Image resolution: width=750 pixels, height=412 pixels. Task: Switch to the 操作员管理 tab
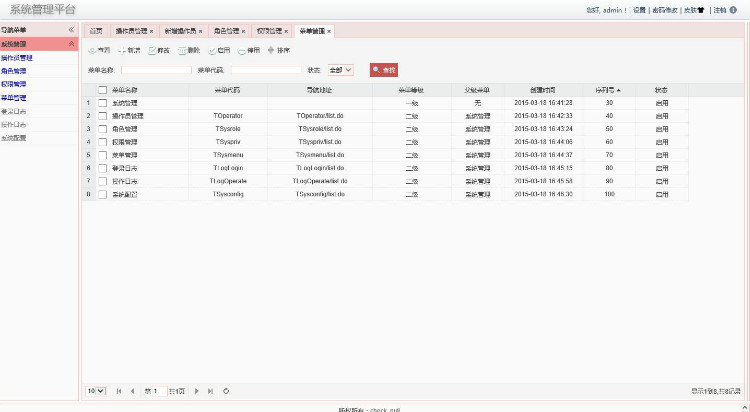[x=132, y=31]
